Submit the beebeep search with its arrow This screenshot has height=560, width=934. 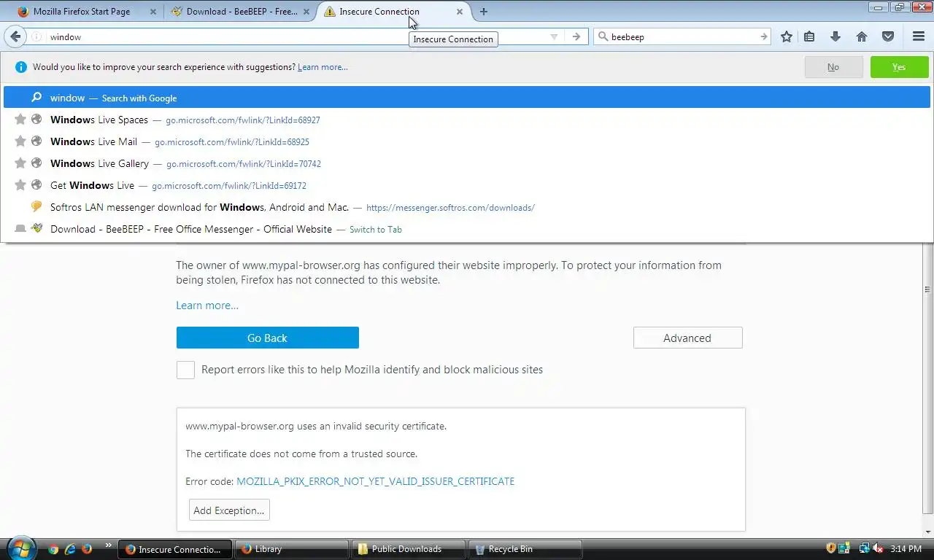pos(763,36)
